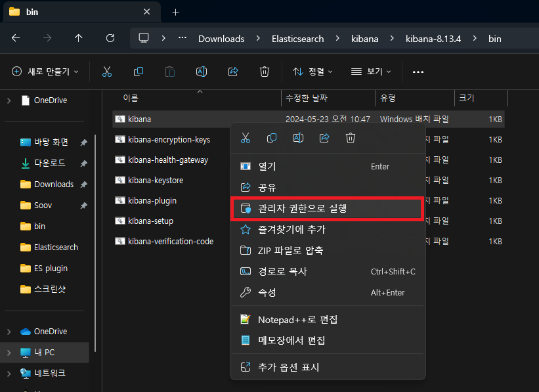Open the ES plugin folder in the sidebar
The image size is (539, 392).
(x=51, y=268)
